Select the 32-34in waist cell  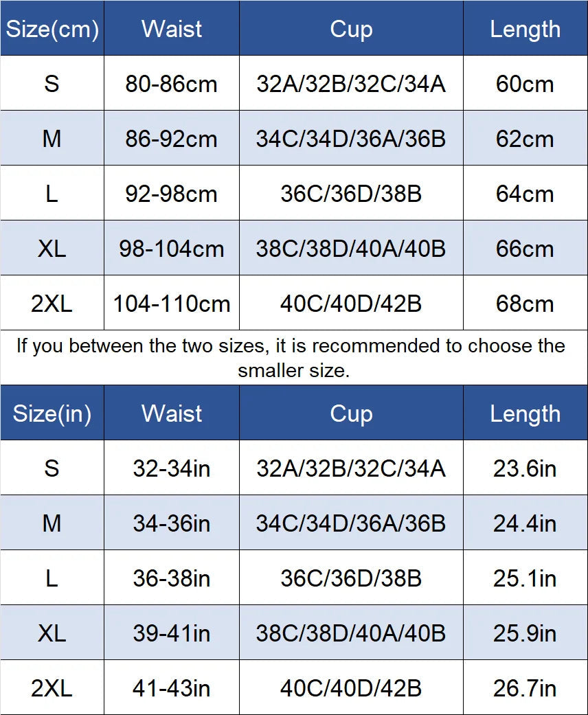click(x=171, y=468)
